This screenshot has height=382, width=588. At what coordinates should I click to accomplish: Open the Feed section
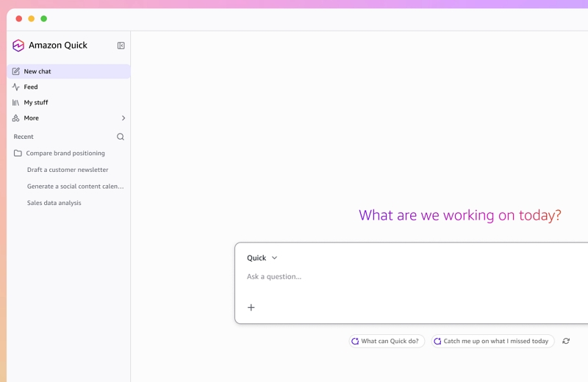click(x=68, y=87)
